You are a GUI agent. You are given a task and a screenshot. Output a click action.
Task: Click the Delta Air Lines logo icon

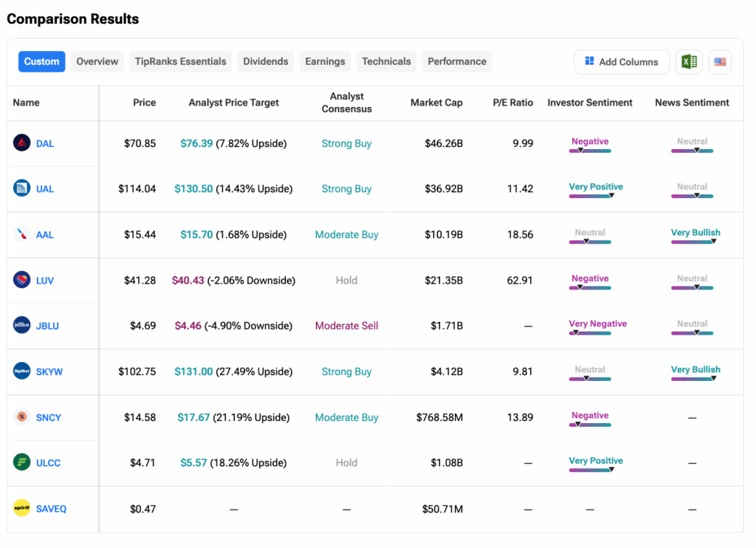click(x=22, y=143)
